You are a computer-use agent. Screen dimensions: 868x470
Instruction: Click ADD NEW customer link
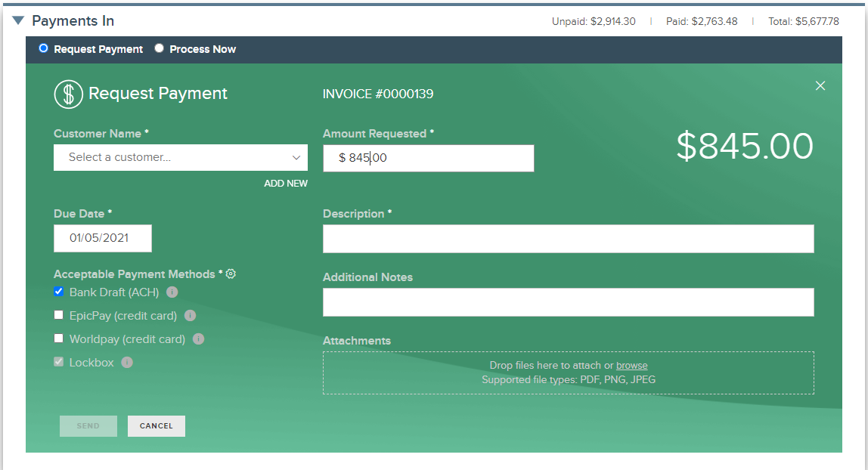[x=286, y=184]
